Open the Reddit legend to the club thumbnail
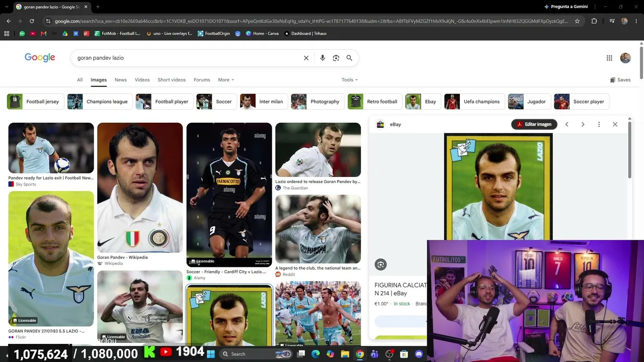Image resolution: width=644 pixels, height=362 pixels. pyautogui.click(x=318, y=229)
